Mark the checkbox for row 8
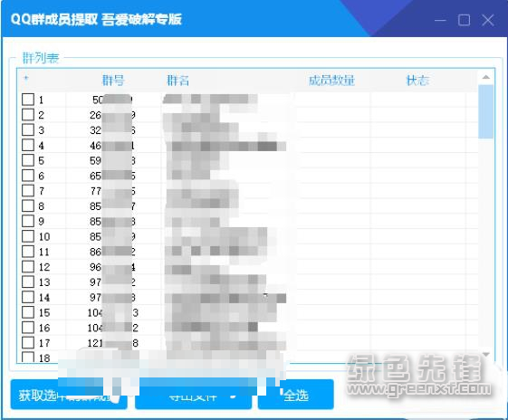Viewport: 508px width, 420px height. (x=28, y=205)
